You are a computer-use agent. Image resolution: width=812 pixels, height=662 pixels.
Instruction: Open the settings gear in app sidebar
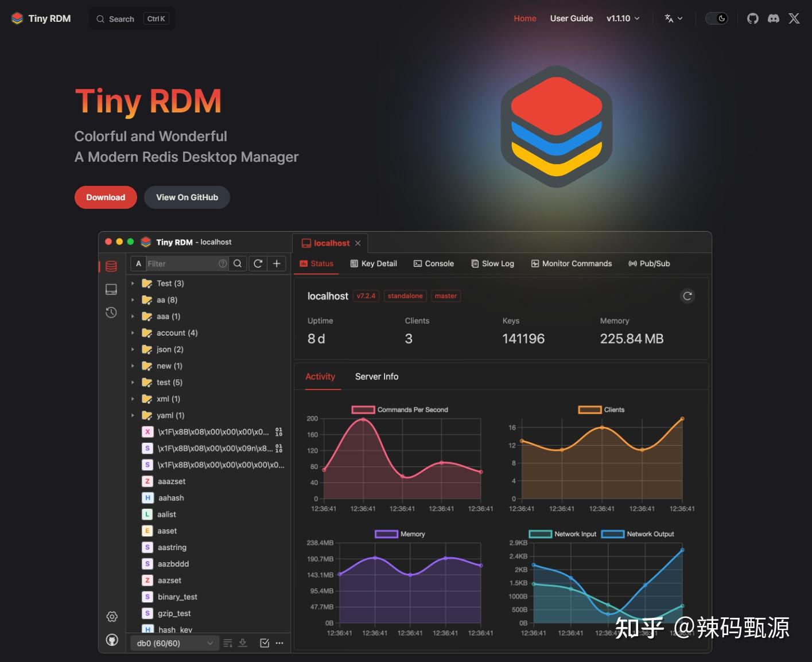(x=112, y=617)
